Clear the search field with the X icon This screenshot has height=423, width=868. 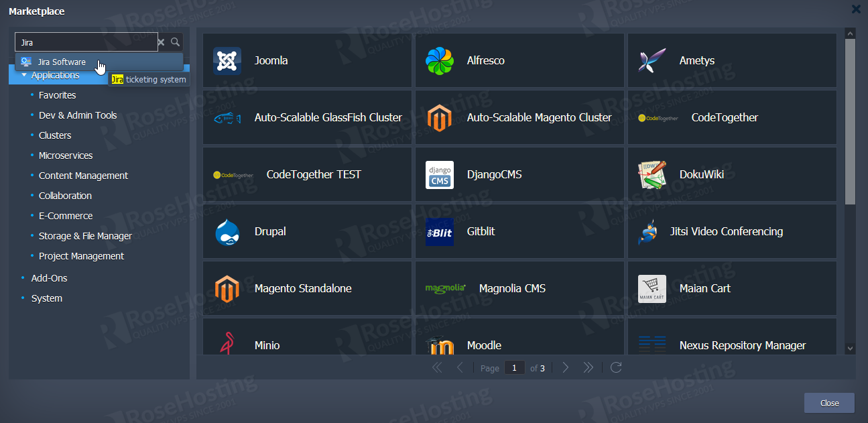pos(161,42)
